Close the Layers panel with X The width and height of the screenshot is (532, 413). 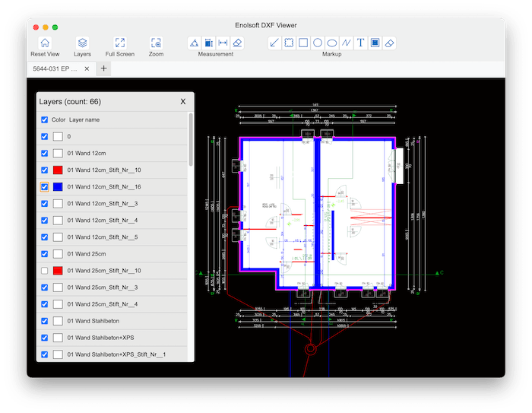[x=182, y=101]
